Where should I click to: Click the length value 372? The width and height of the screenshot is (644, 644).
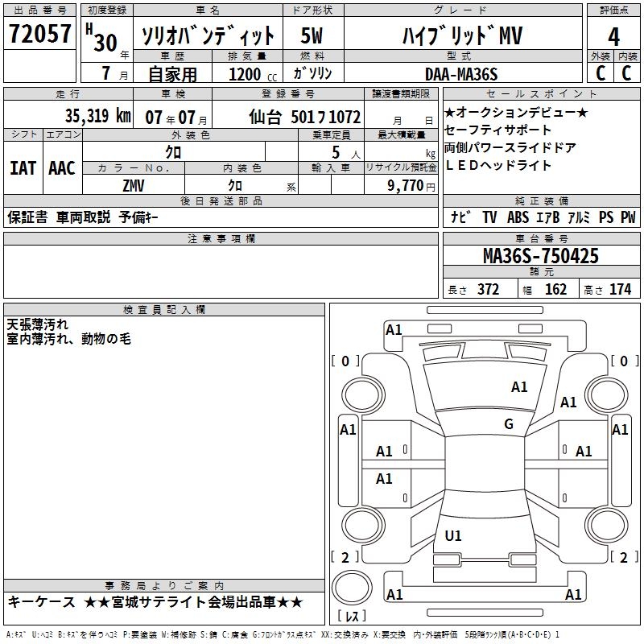point(489,290)
